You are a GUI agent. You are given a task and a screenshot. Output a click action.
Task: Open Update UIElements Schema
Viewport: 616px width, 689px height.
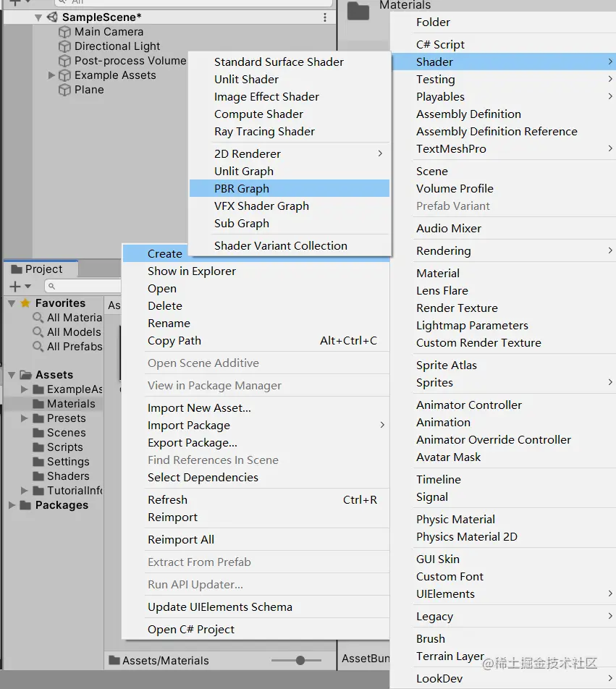click(256, 606)
